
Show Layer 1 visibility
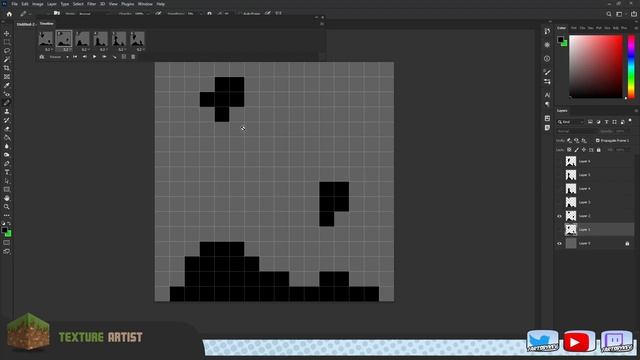tap(559, 229)
